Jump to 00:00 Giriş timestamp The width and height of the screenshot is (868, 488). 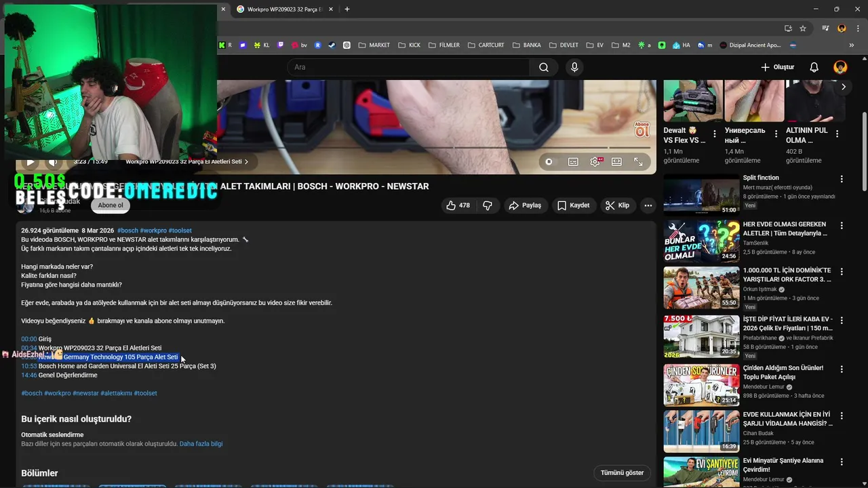[x=28, y=339]
